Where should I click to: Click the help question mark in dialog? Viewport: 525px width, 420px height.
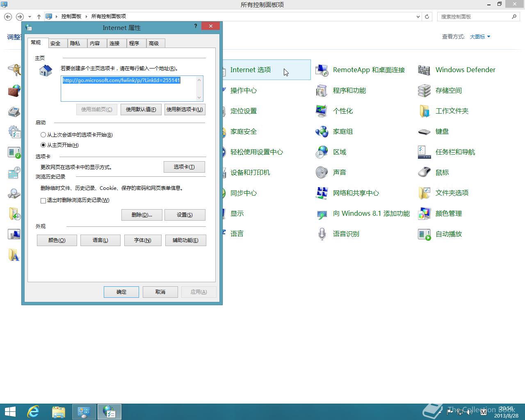click(x=196, y=26)
